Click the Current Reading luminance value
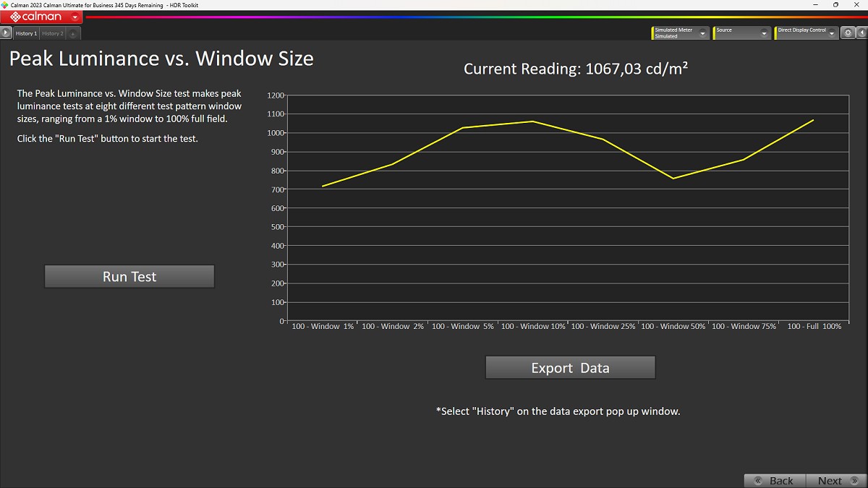Viewport: 868px width, 488px height. click(636, 69)
